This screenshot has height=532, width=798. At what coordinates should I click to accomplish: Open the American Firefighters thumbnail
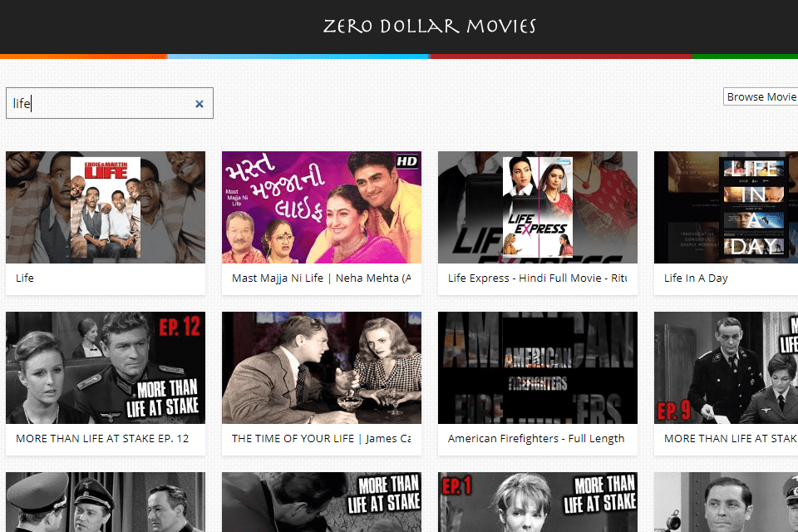point(538,367)
